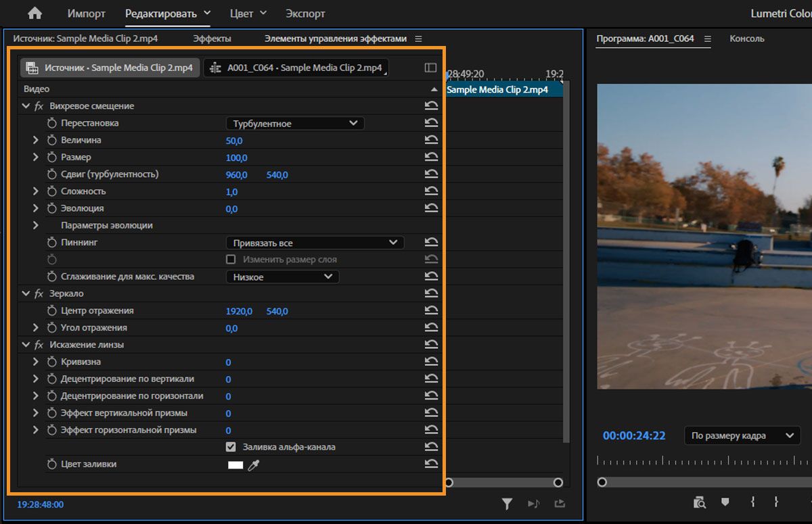Viewport: 812px width, 524px height.
Task: Reset the Вихревое смещение effect
Action: (431, 105)
